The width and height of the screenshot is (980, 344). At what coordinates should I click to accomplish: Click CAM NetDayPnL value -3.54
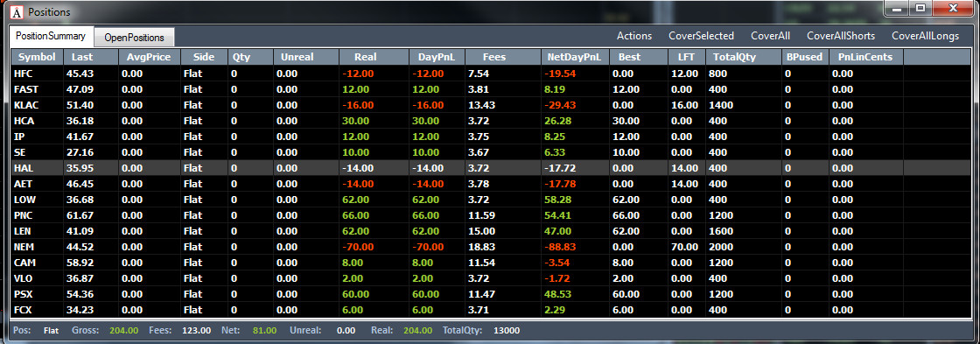(x=557, y=262)
